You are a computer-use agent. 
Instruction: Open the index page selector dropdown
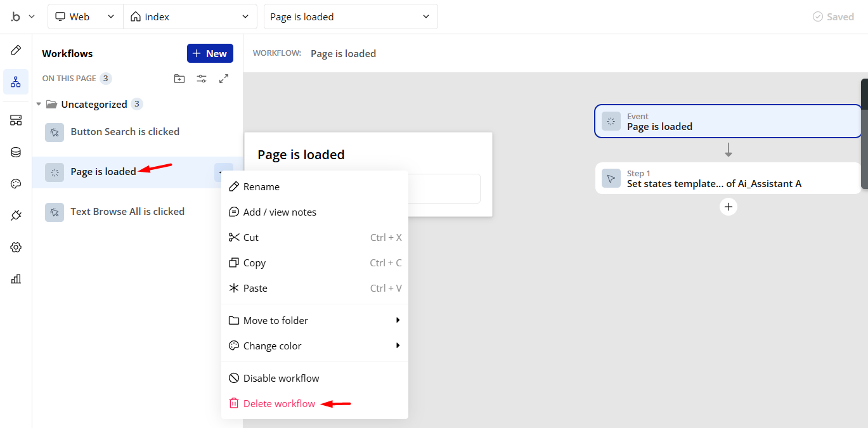click(x=190, y=17)
